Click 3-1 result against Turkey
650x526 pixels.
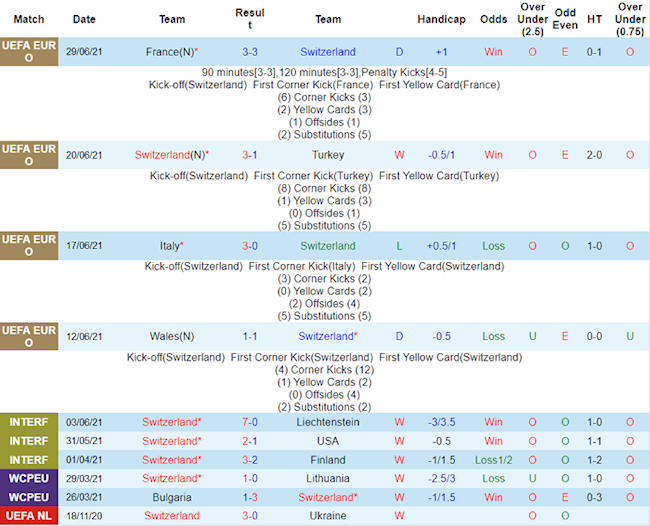pos(250,155)
